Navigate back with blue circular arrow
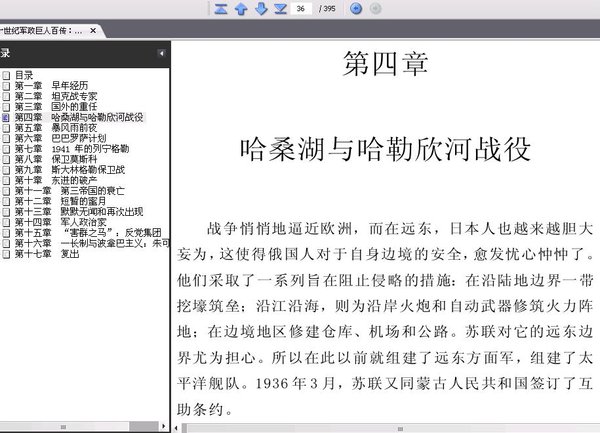The width and height of the screenshot is (600, 433). tap(356, 8)
